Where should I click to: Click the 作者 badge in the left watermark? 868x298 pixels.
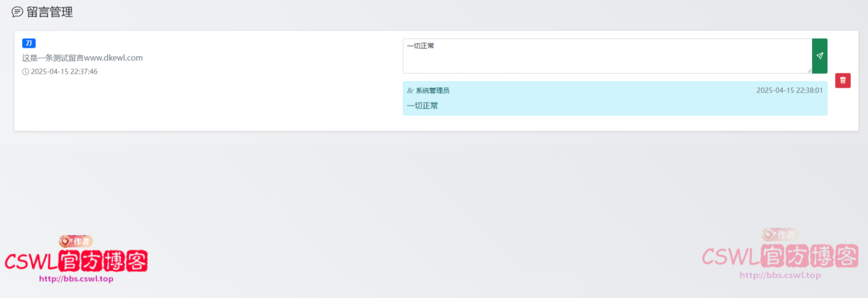tap(76, 241)
